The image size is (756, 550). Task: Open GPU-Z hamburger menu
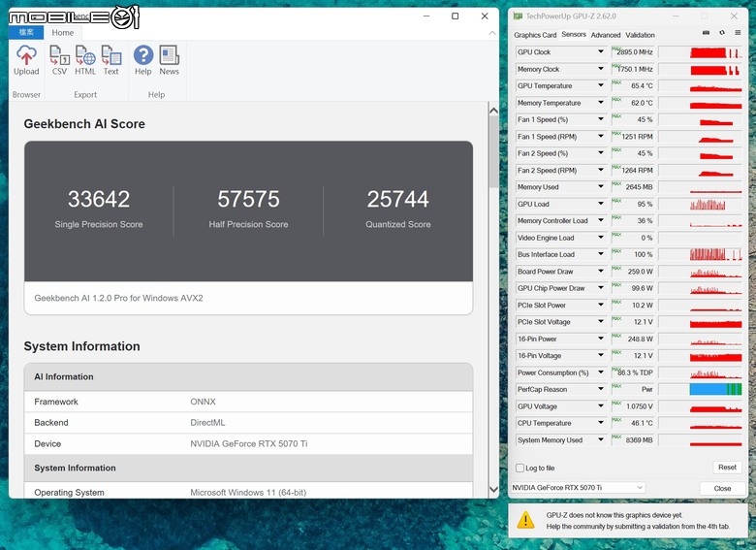(x=738, y=33)
